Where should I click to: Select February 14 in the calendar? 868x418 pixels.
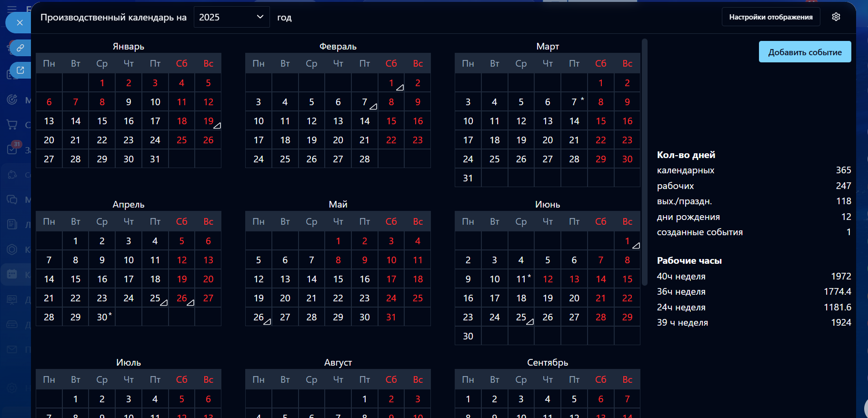365,121
